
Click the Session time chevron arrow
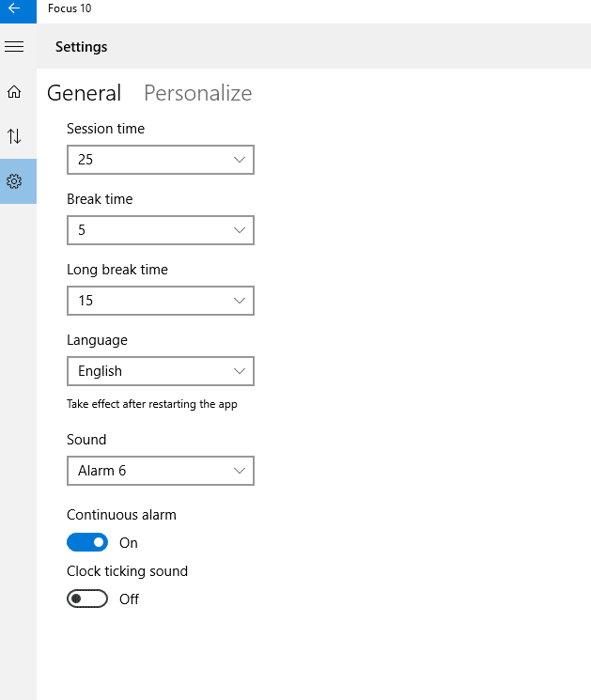coord(240,160)
